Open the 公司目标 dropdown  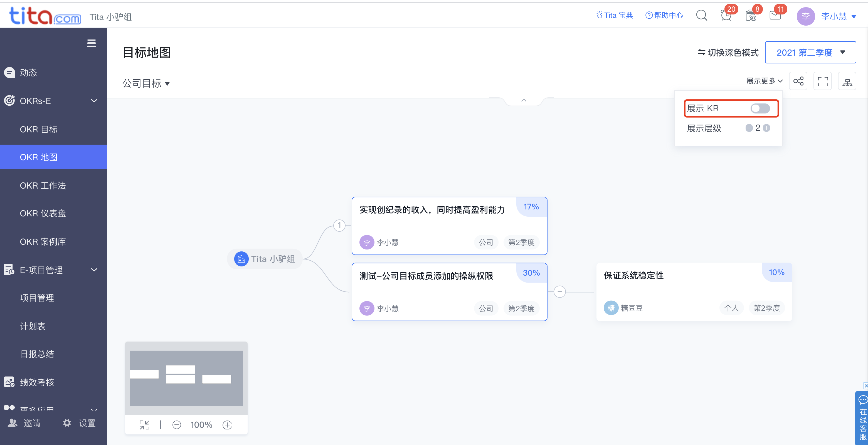click(146, 83)
